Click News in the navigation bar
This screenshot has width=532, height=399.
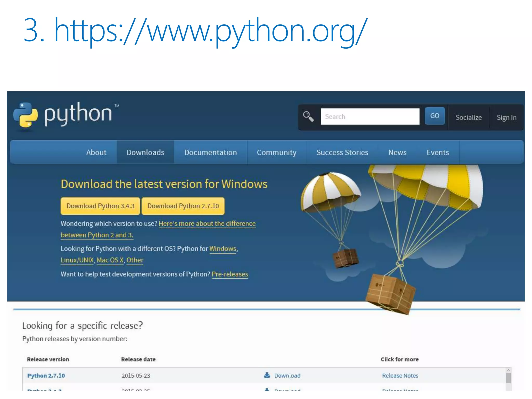pos(397,152)
